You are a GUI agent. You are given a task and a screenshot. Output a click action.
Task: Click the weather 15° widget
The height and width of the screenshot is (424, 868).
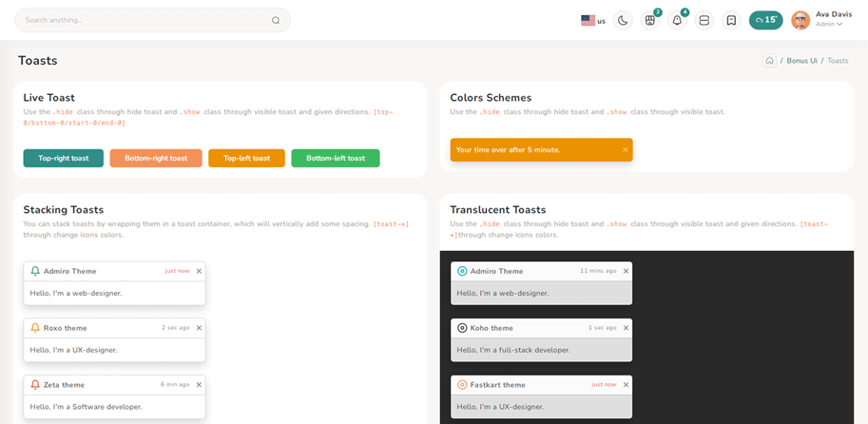765,20
